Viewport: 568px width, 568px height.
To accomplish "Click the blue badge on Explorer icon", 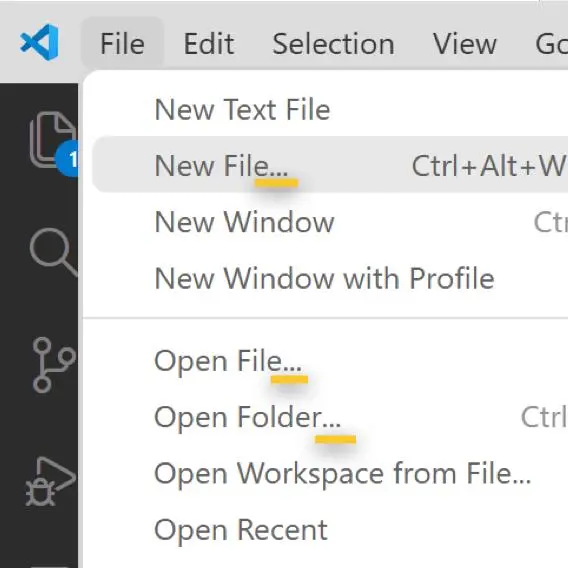I will tap(68, 159).
